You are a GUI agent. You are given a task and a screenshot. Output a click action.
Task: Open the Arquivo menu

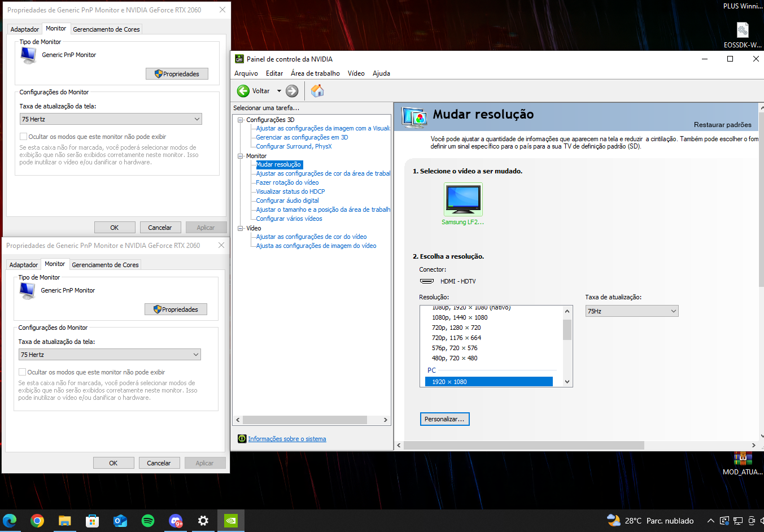[x=246, y=73]
